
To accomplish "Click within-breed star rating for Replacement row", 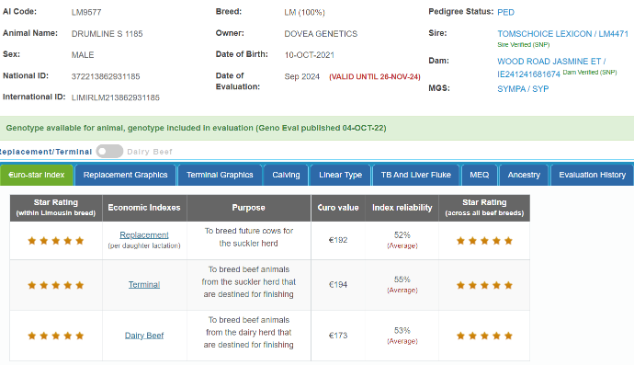I will tap(56, 241).
